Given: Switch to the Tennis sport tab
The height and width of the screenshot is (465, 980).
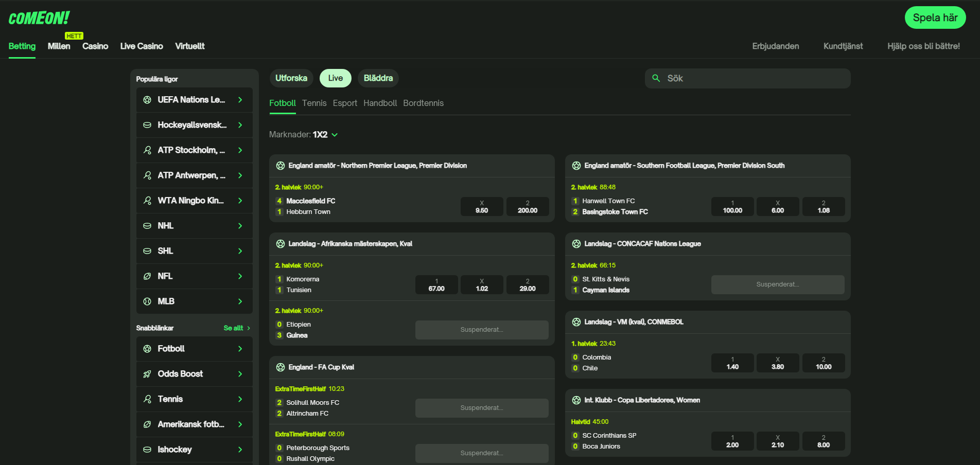Looking at the screenshot, I should click(x=314, y=103).
